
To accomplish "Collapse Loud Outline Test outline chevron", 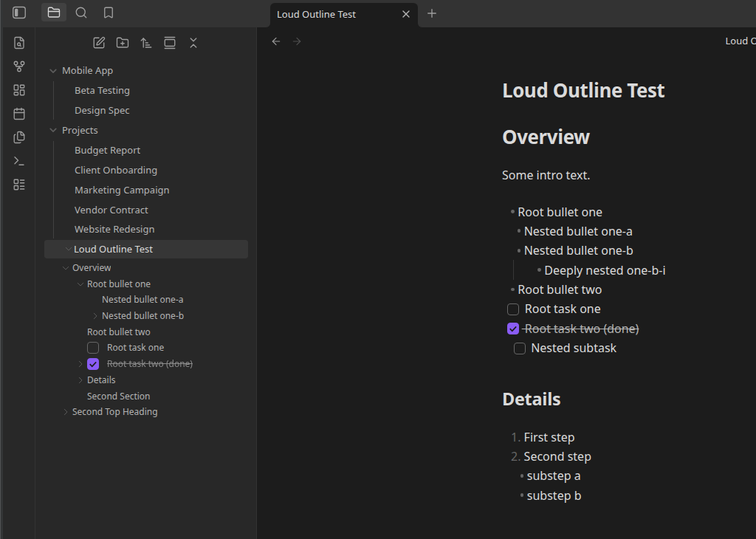I will tap(69, 249).
